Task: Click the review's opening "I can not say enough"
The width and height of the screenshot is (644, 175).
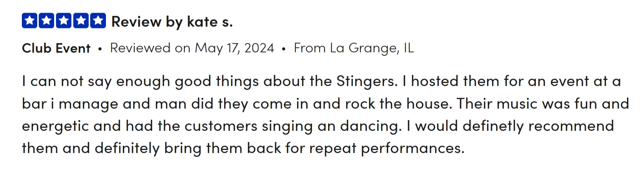Action: (x=96, y=81)
